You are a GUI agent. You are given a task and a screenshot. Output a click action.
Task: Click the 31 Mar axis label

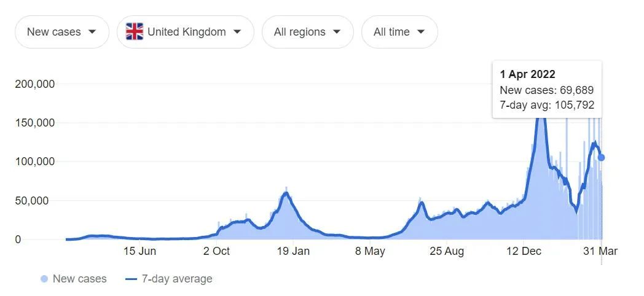600,251
